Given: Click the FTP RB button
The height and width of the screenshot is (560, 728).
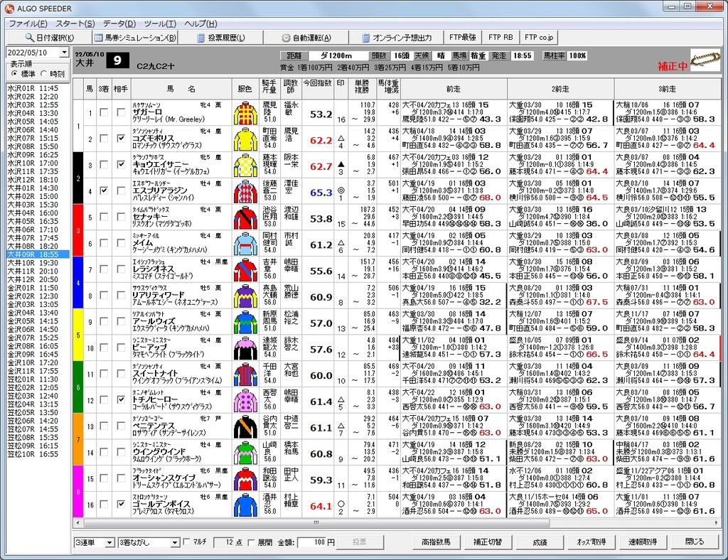Looking at the screenshot, I should [500, 38].
